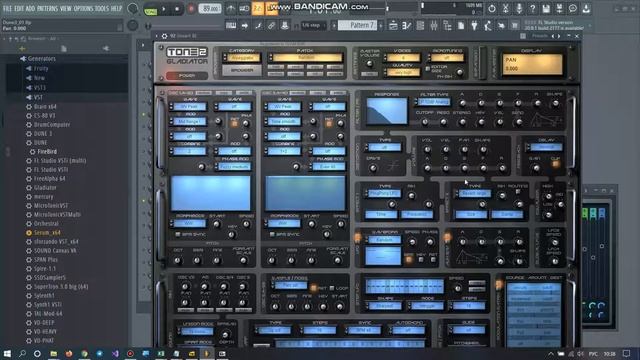Click the undo history circular icon

pos(492,8)
